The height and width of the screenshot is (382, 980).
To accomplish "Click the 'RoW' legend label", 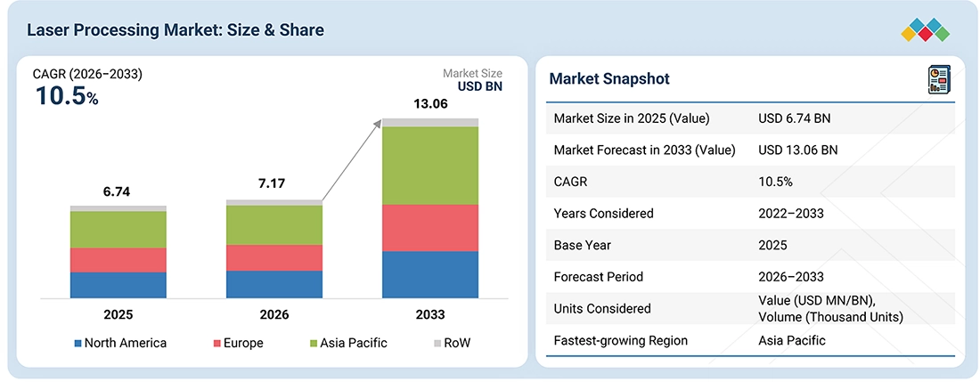I will (x=458, y=344).
